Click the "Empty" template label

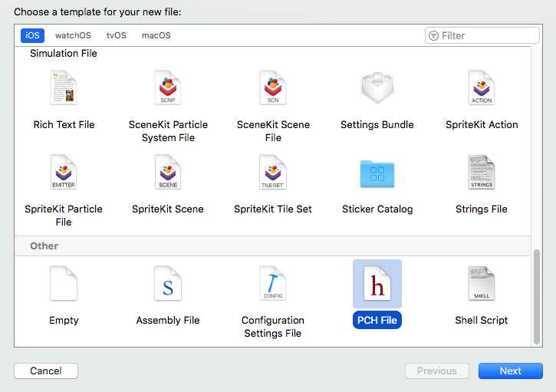pos(64,320)
